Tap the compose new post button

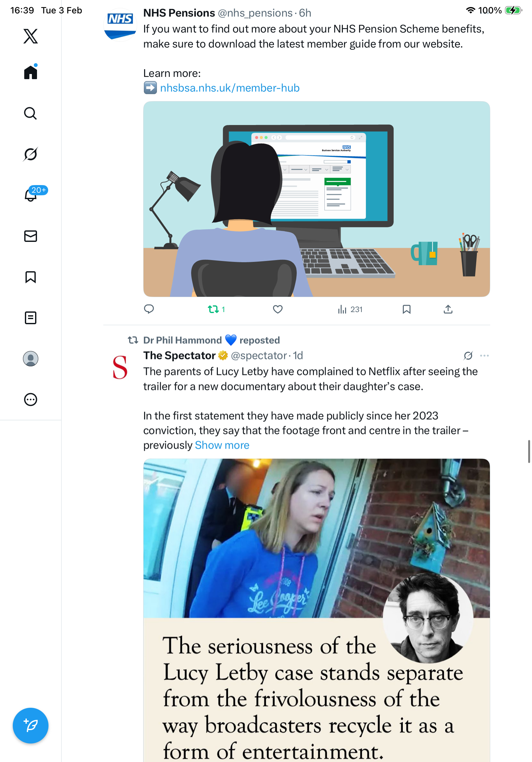(x=31, y=726)
